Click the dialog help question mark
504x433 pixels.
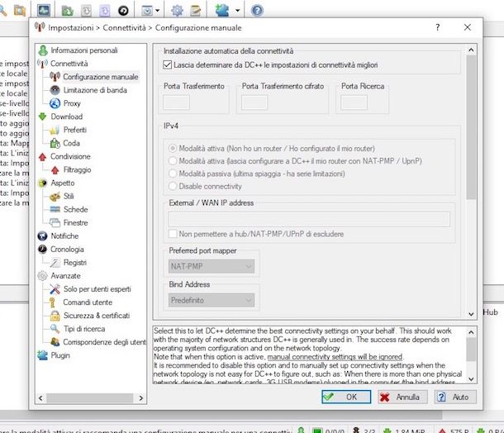(x=437, y=27)
